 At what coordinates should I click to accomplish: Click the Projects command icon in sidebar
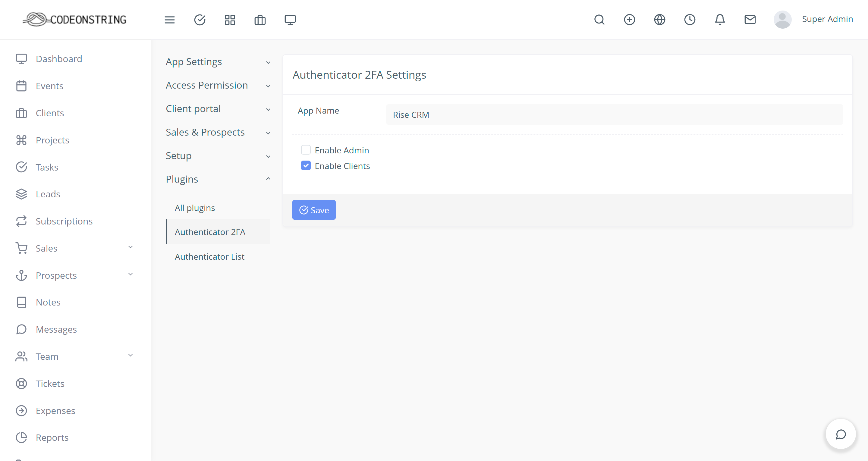point(21,140)
